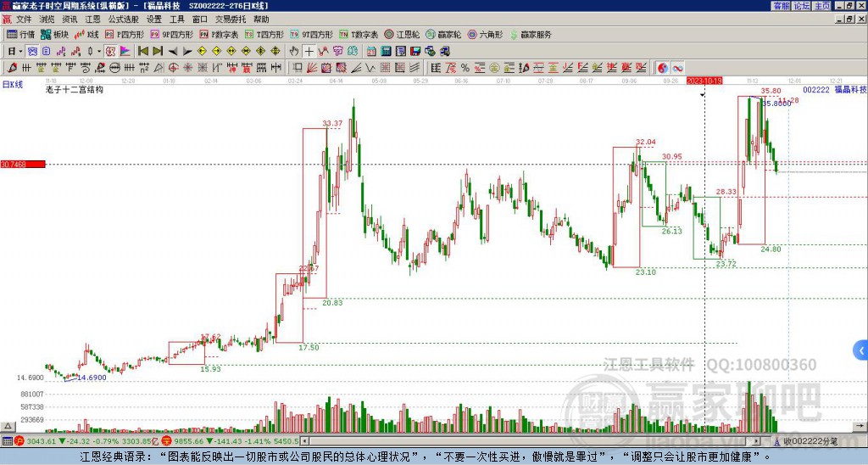Select the hand pan tool
Image resolution: width=868 pixels, height=465 pixels.
[x=294, y=51]
